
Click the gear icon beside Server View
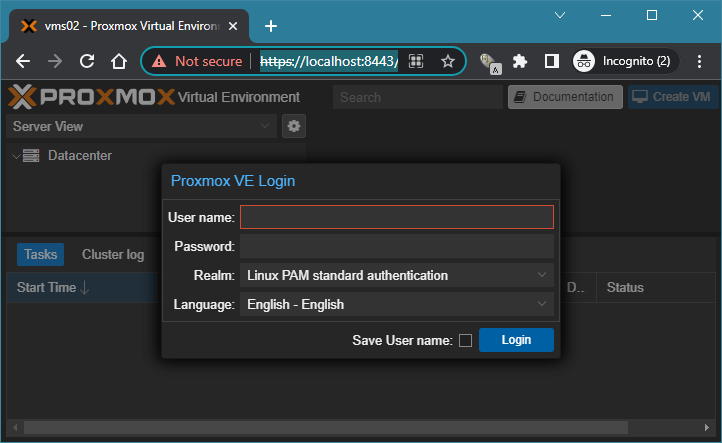coord(293,126)
